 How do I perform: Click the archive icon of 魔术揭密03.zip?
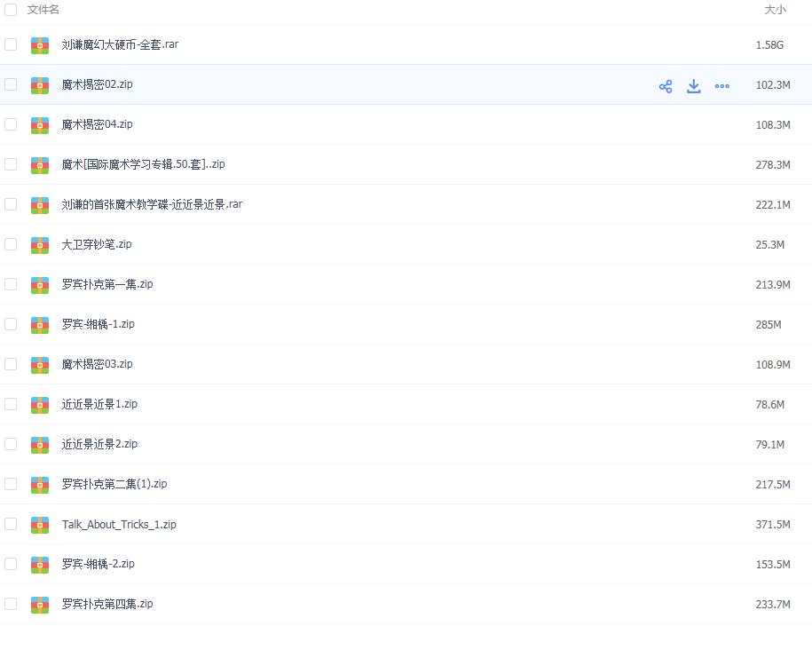[40, 365]
